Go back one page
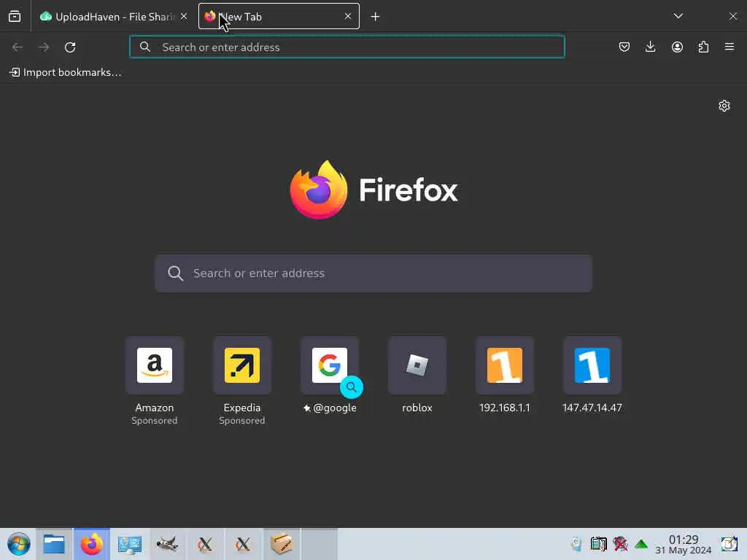 pyautogui.click(x=18, y=47)
